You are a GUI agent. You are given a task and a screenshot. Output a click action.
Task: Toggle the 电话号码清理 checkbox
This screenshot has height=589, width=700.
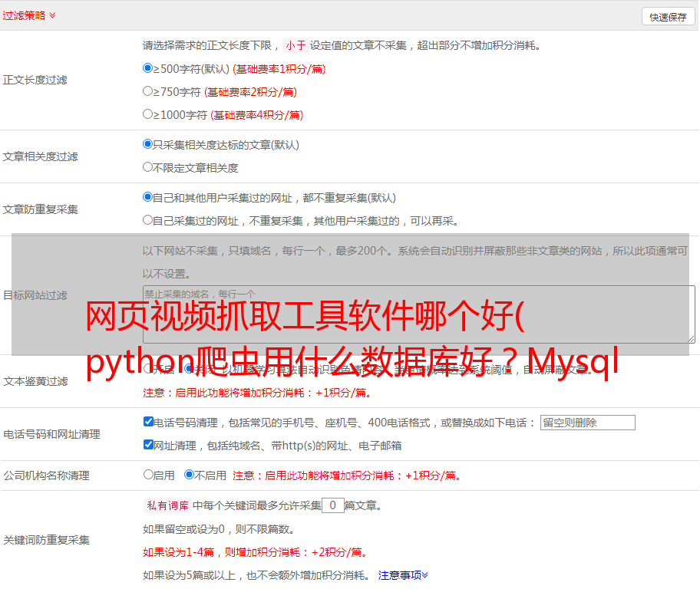(x=148, y=422)
